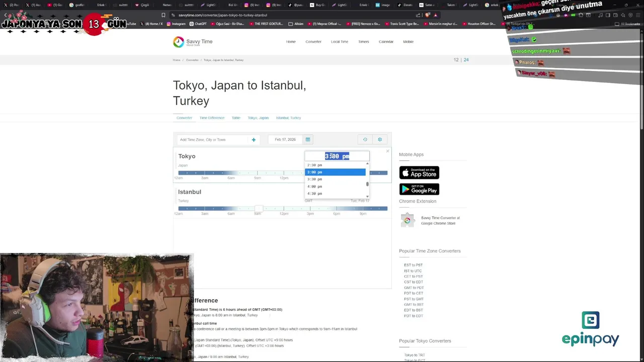Select 3:00 pm highlighted option

[x=335, y=172]
